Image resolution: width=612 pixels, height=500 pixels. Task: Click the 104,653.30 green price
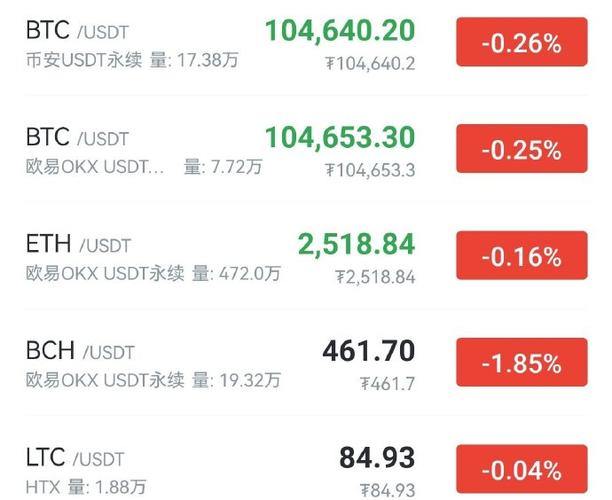(x=340, y=137)
